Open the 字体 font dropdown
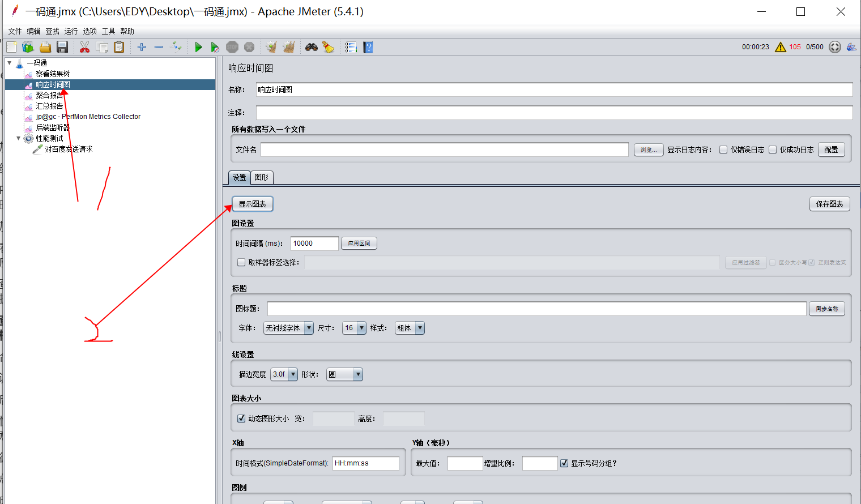 click(288, 328)
